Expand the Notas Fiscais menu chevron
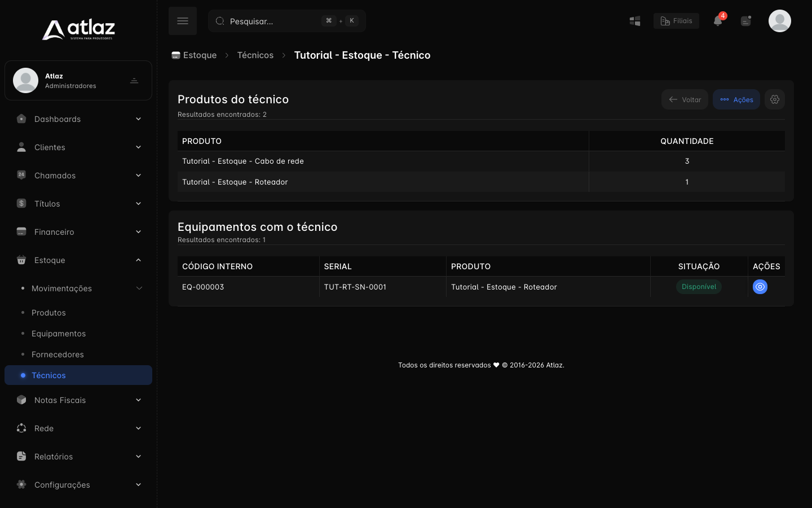This screenshot has height=508, width=812. 138,400
